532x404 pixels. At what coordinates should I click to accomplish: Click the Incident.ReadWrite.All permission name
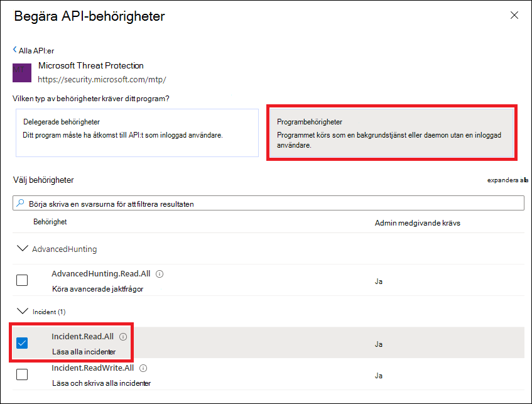pyautogui.click(x=92, y=368)
